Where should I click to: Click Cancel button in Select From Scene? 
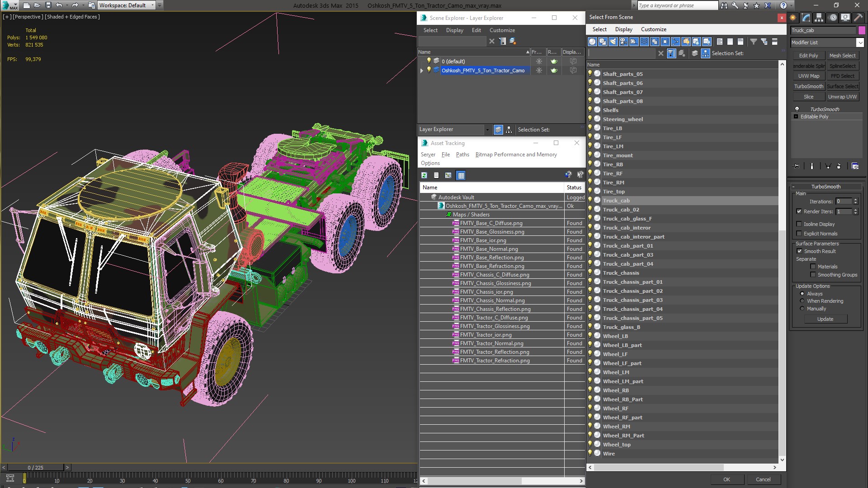click(763, 479)
